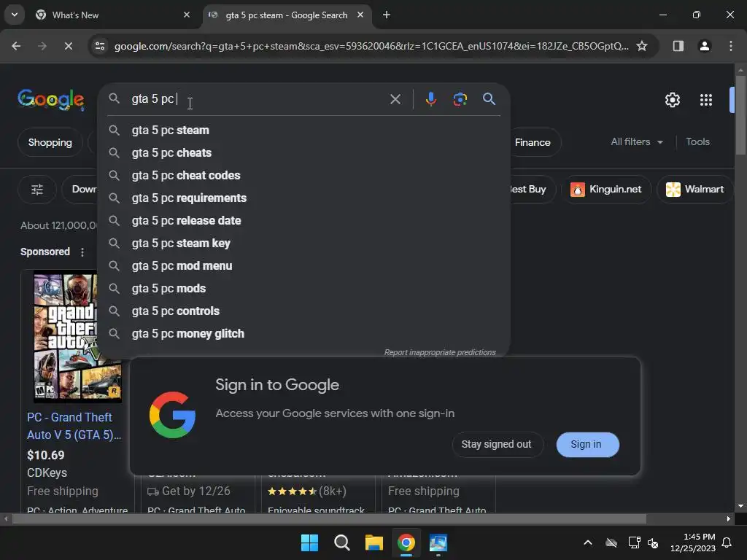The height and width of the screenshot is (560, 747).
Task: Expand the All filters dropdown
Action: click(636, 142)
